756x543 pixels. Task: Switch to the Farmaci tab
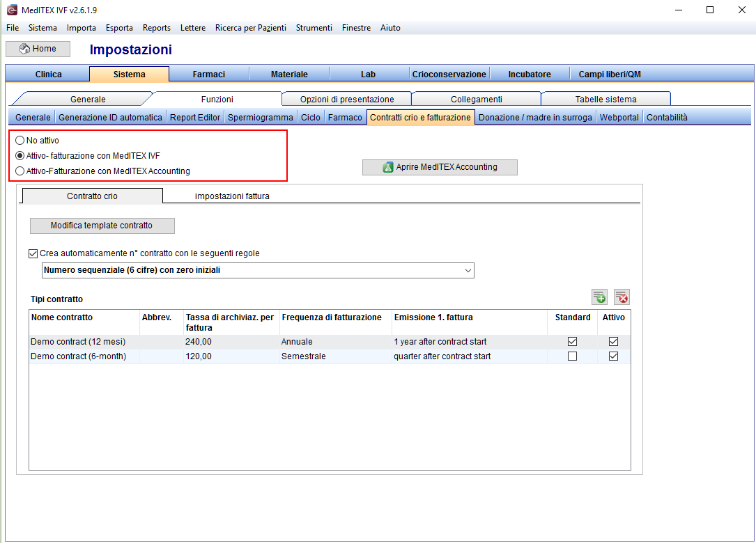[x=209, y=74]
